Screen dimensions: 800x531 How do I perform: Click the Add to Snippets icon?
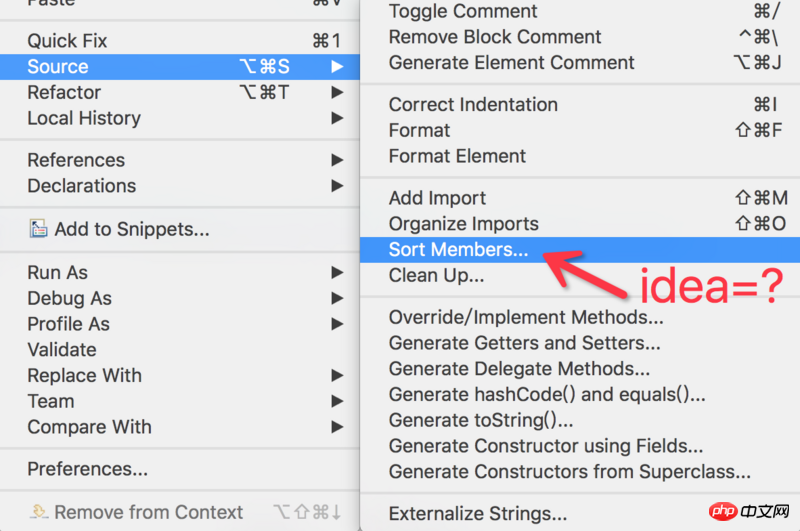click(x=38, y=229)
